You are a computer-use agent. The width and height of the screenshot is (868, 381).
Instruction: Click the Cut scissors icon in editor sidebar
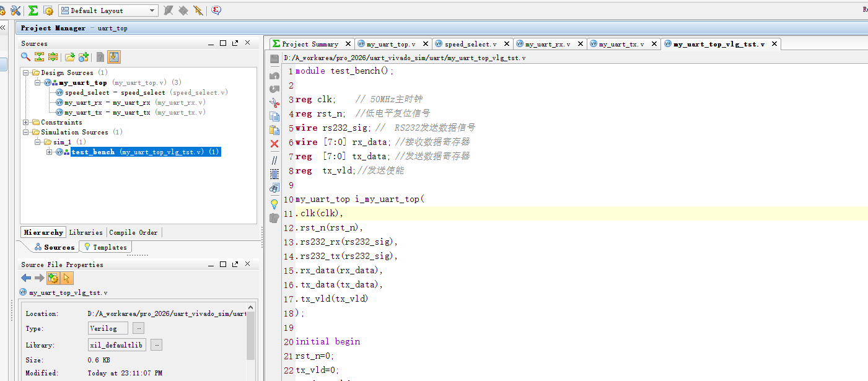(x=274, y=103)
